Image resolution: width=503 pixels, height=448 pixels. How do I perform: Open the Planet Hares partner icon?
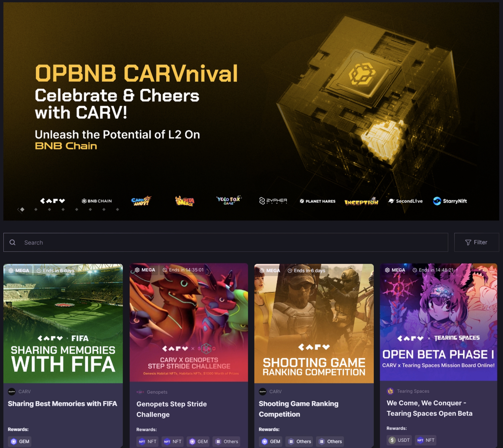click(317, 201)
